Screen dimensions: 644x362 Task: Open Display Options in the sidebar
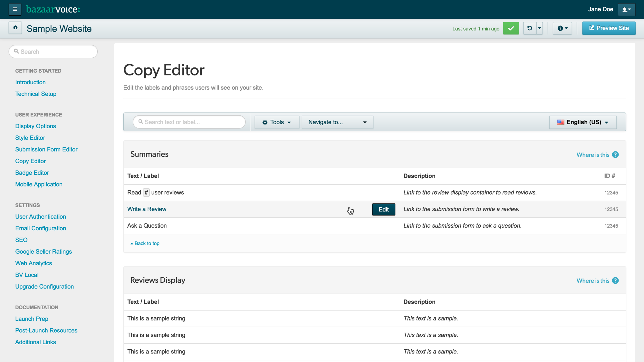[x=36, y=126]
